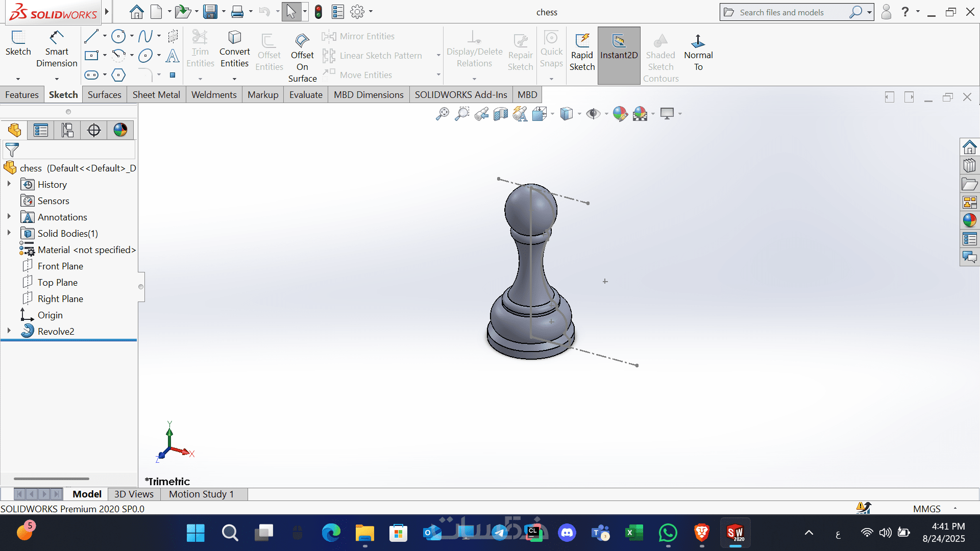This screenshot has height=551, width=980.
Task: Open the DisplayManager appearance sphere tab
Action: (x=120, y=130)
